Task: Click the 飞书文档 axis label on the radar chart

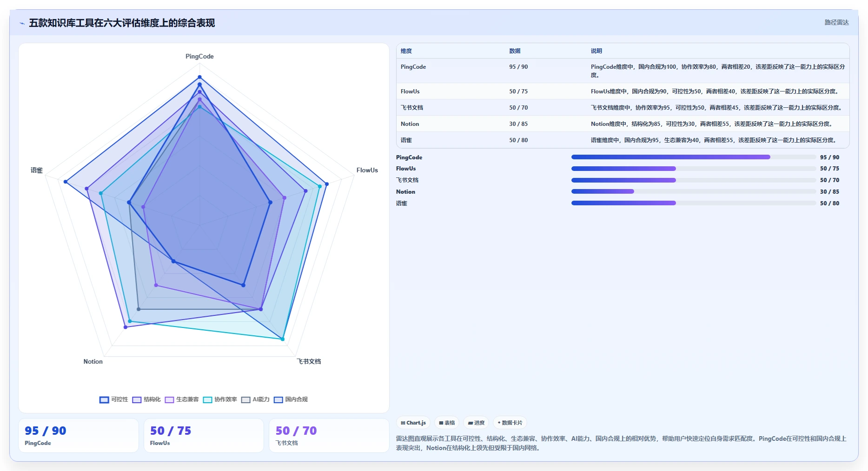Action: (x=309, y=361)
